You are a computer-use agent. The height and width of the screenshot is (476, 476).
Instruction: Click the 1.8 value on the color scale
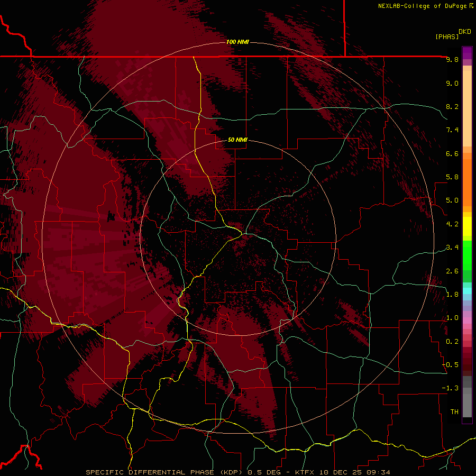[x=452, y=295]
